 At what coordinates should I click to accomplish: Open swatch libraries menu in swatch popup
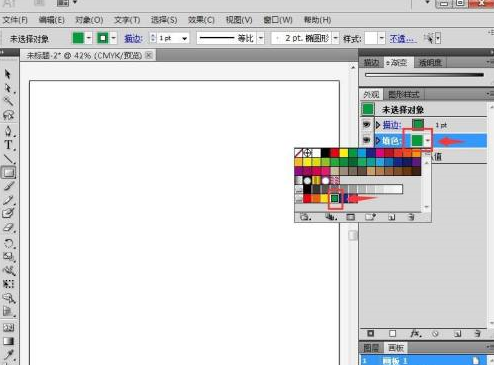[x=305, y=217]
